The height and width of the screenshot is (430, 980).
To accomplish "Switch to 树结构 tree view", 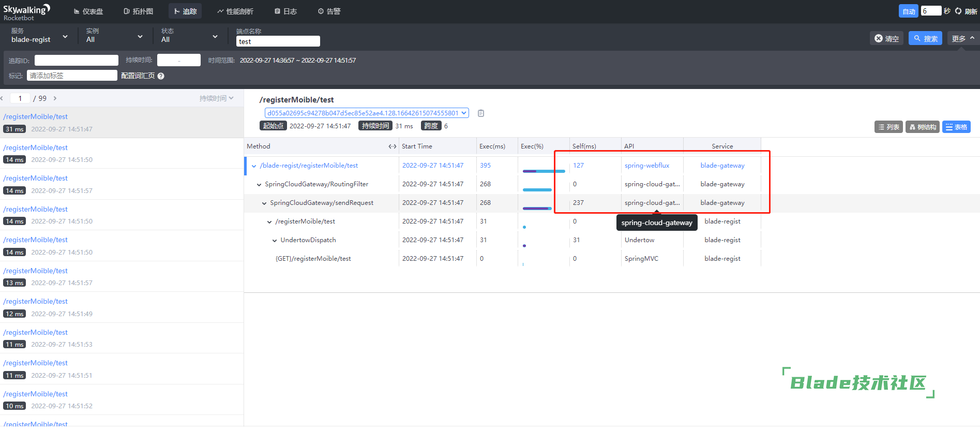I will pyautogui.click(x=923, y=127).
